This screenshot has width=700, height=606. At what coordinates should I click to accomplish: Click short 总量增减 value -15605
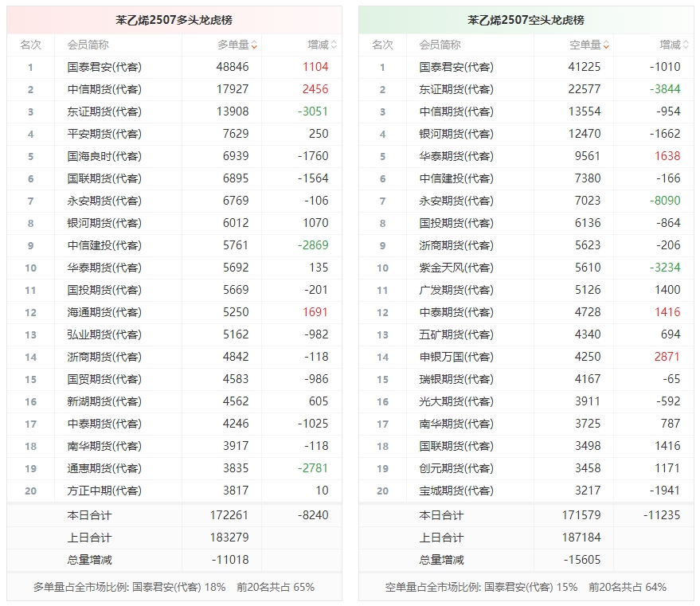[x=582, y=560]
